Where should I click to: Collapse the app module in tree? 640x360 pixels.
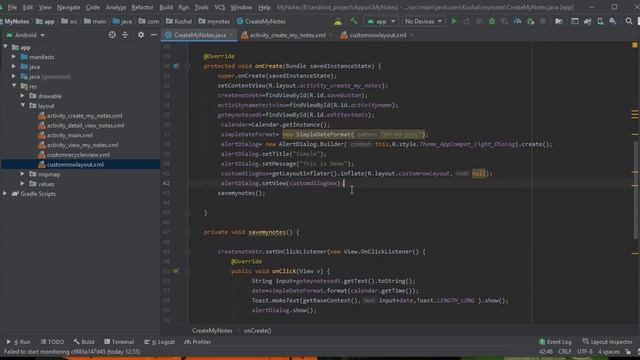pyautogui.click(x=5, y=47)
